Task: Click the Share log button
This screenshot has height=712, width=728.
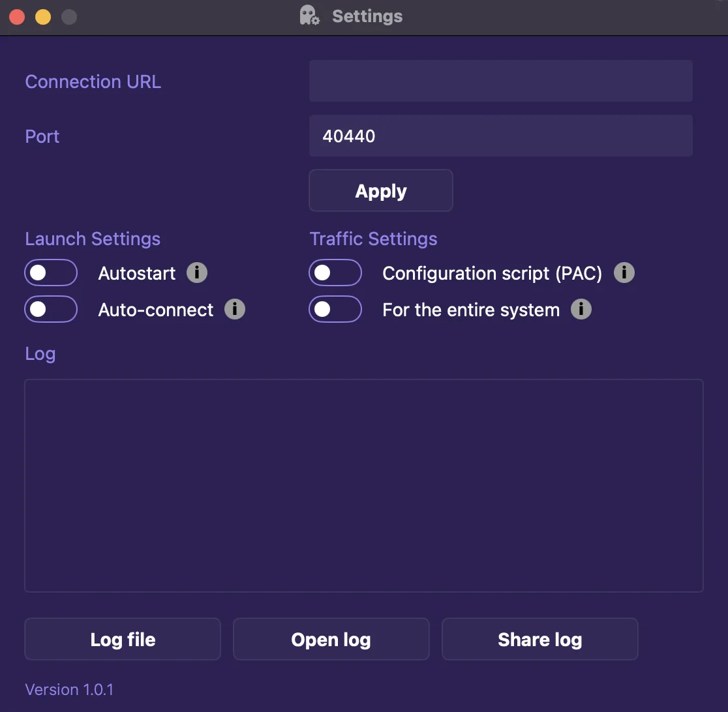Action: click(540, 640)
